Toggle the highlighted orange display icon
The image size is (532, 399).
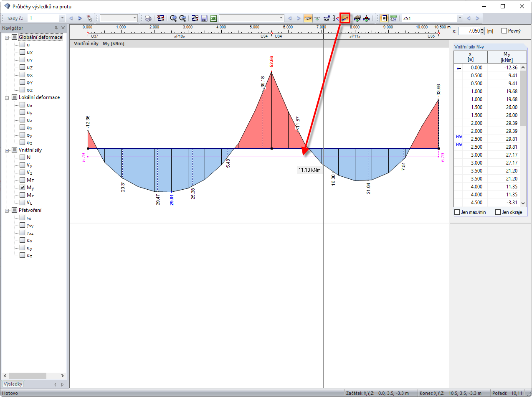308,18
